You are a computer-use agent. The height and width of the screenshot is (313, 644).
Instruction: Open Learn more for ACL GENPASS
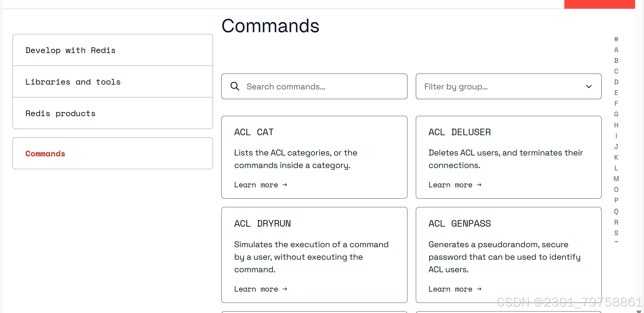pos(455,289)
